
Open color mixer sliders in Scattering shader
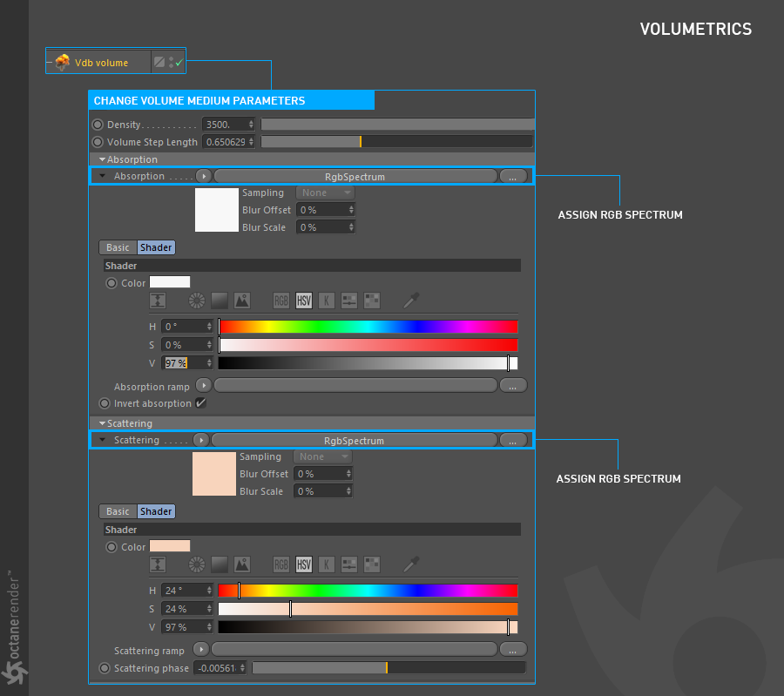349,564
